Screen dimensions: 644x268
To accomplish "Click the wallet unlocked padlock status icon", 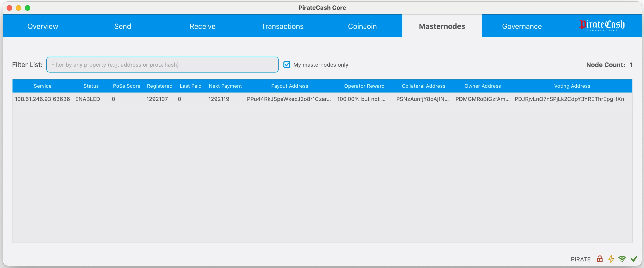I will tap(600, 259).
